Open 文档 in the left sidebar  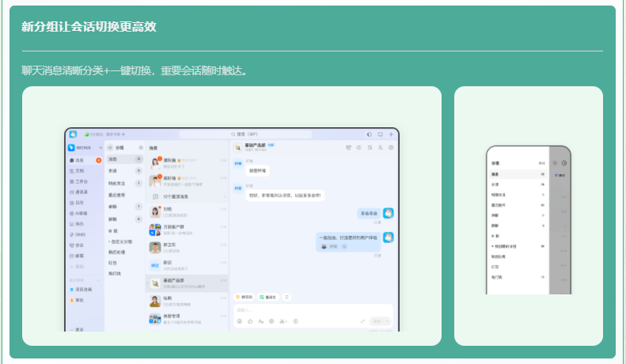pyautogui.click(x=79, y=170)
